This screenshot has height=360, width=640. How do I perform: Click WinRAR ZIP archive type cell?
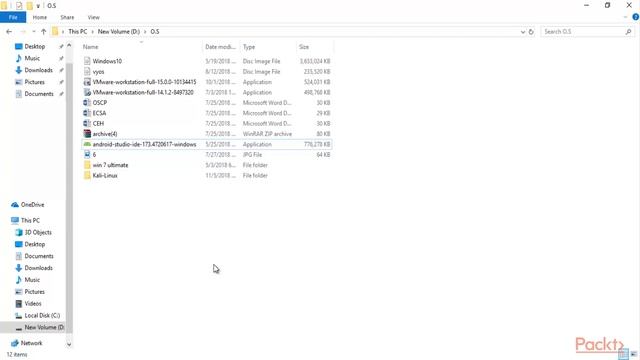point(267,134)
